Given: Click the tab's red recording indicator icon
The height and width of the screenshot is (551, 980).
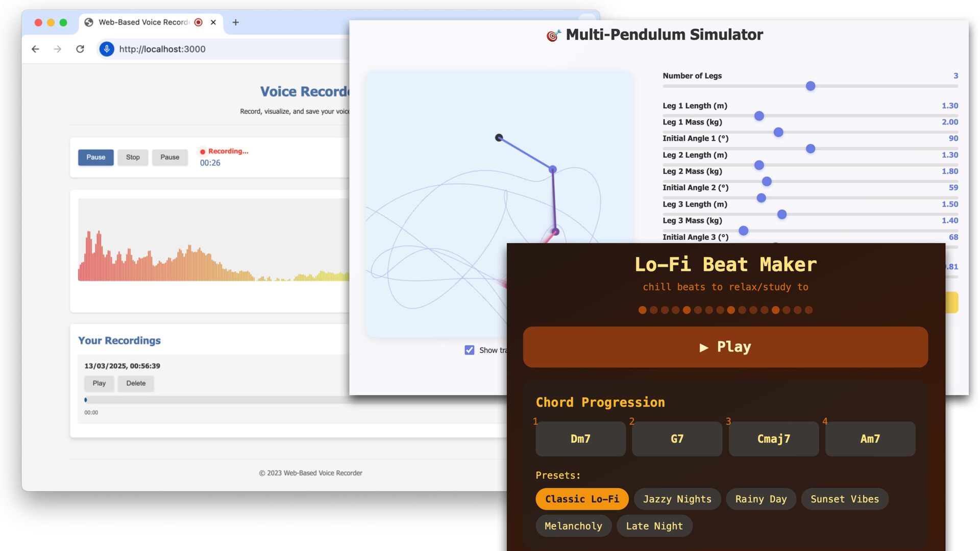Looking at the screenshot, I should [199, 22].
